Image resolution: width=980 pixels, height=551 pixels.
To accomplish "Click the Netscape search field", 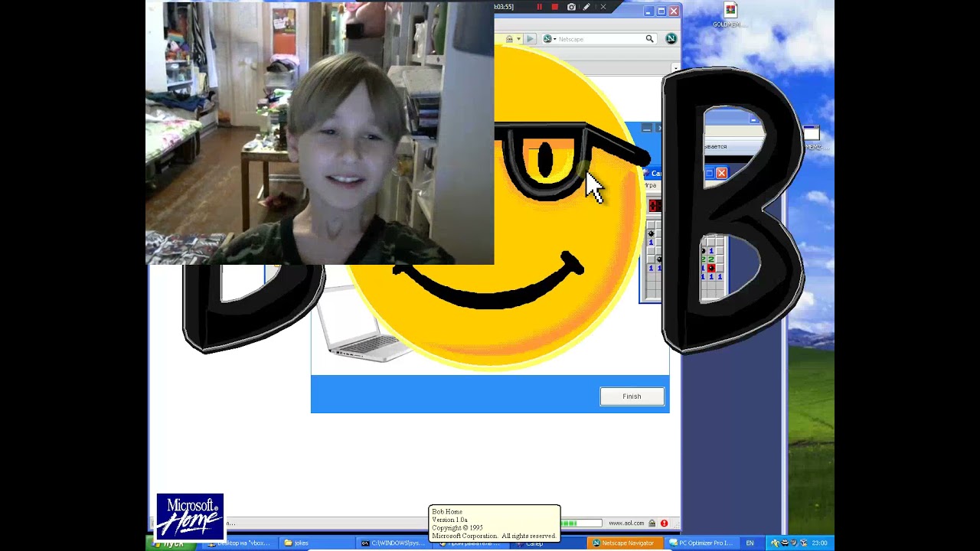I will [x=599, y=39].
